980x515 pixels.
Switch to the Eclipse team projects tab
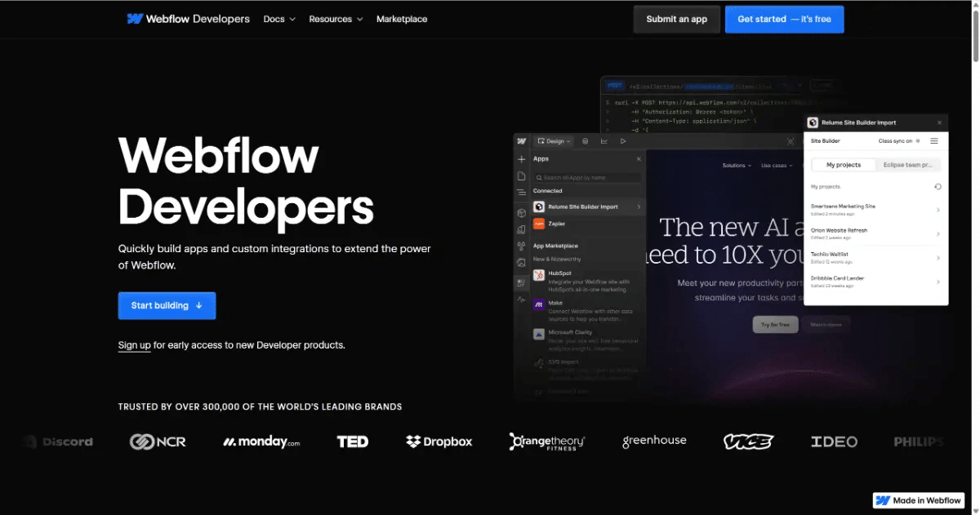click(908, 165)
